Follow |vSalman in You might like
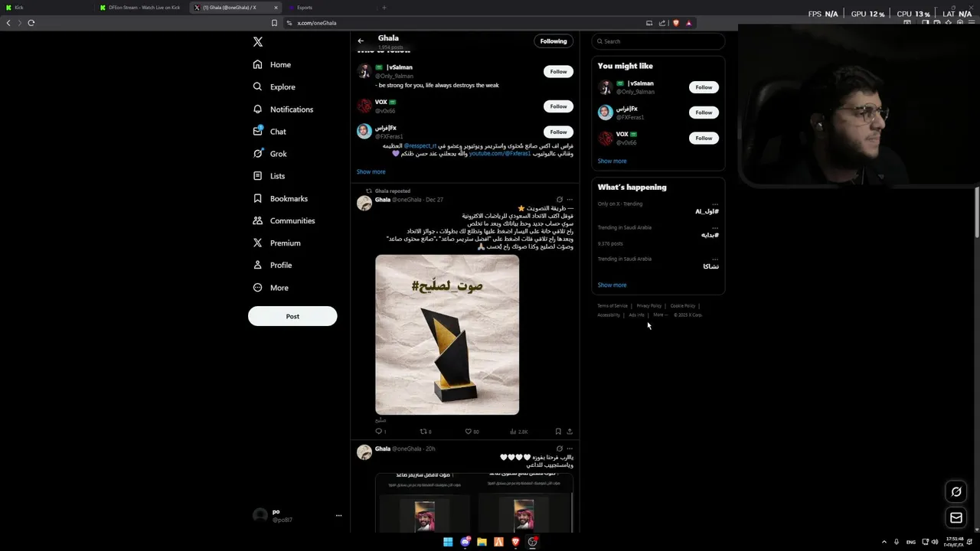 (704, 87)
